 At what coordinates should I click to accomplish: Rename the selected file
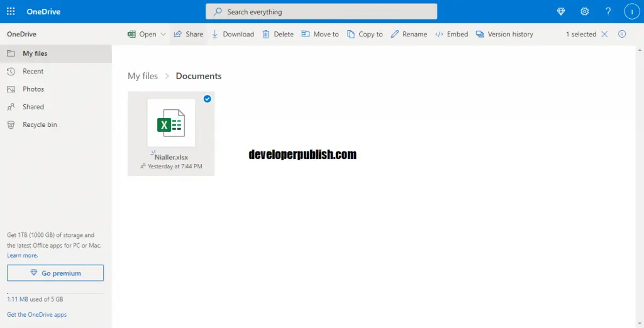(x=409, y=34)
